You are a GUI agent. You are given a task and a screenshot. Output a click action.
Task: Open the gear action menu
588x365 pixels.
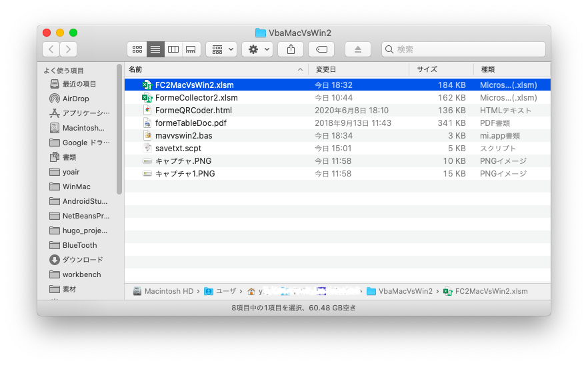pyautogui.click(x=257, y=49)
